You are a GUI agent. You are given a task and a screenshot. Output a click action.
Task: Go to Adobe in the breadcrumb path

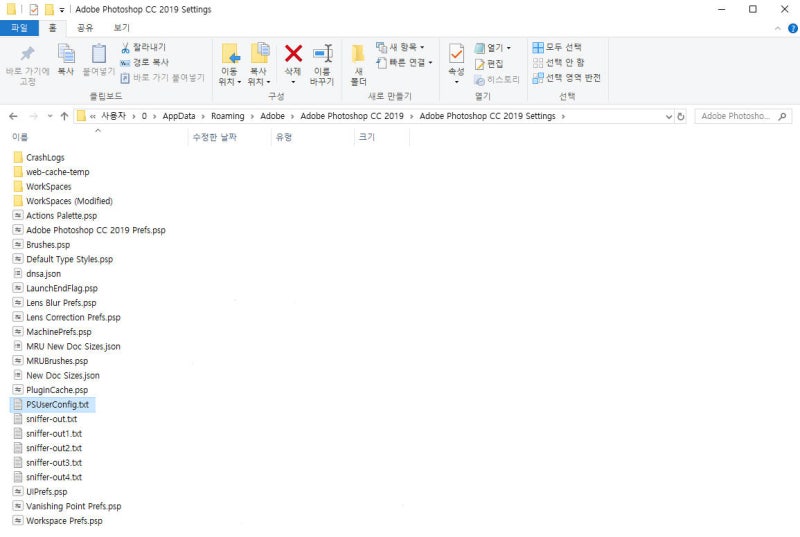[272, 116]
